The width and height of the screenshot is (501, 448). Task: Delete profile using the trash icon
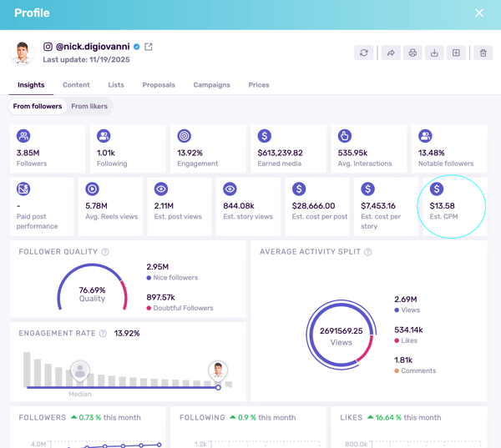[483, 53]
